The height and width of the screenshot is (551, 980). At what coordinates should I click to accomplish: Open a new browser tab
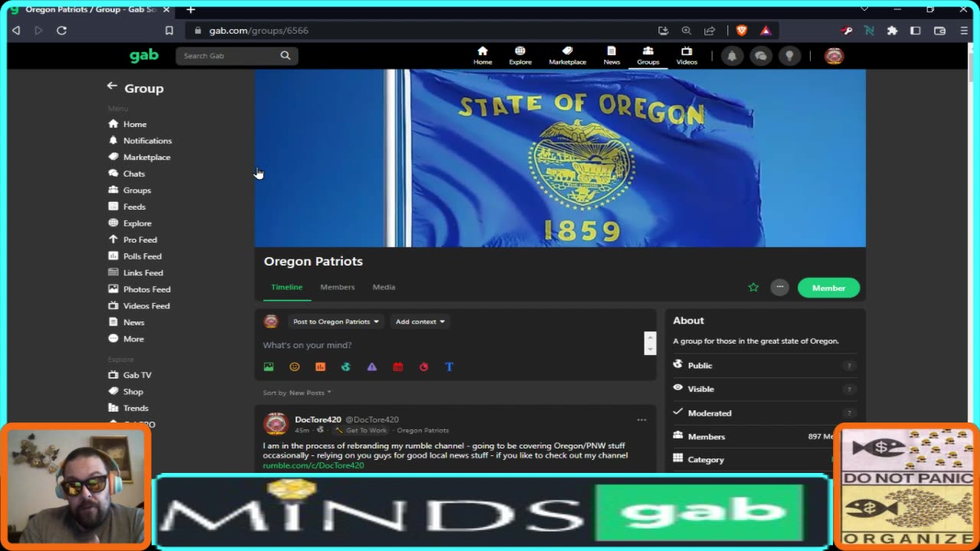191,9
